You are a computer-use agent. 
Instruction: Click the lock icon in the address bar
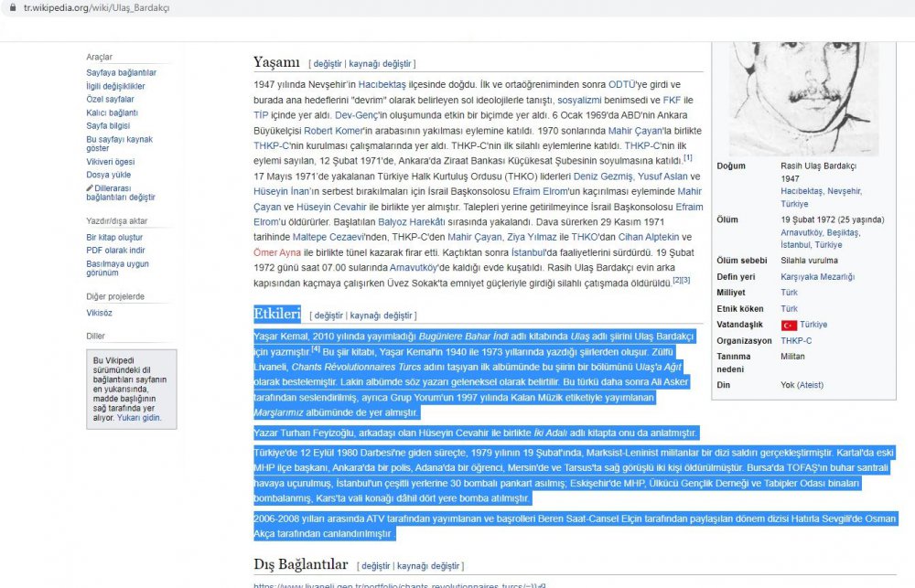[x=12, y=8]
